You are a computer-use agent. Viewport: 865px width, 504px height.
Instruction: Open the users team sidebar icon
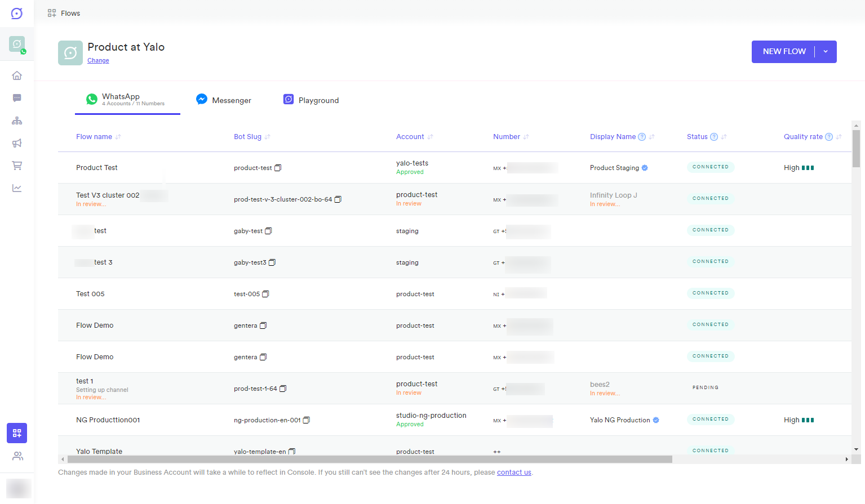[x=17, y=456]
